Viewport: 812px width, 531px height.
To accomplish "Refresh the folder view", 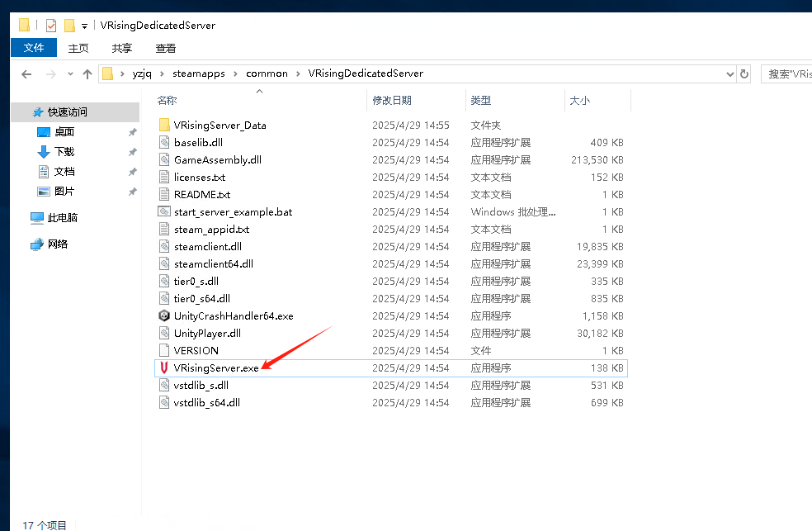I will click(x=744, y=74).
